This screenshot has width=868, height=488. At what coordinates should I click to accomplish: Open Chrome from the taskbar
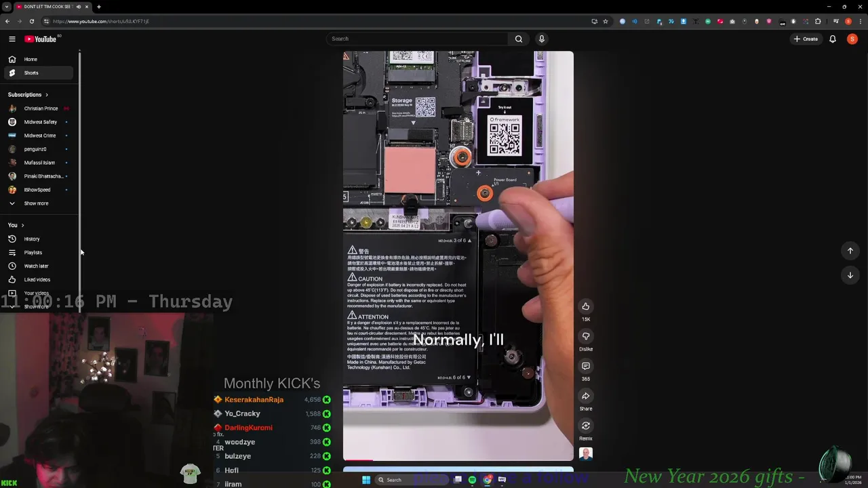[487, 480]
